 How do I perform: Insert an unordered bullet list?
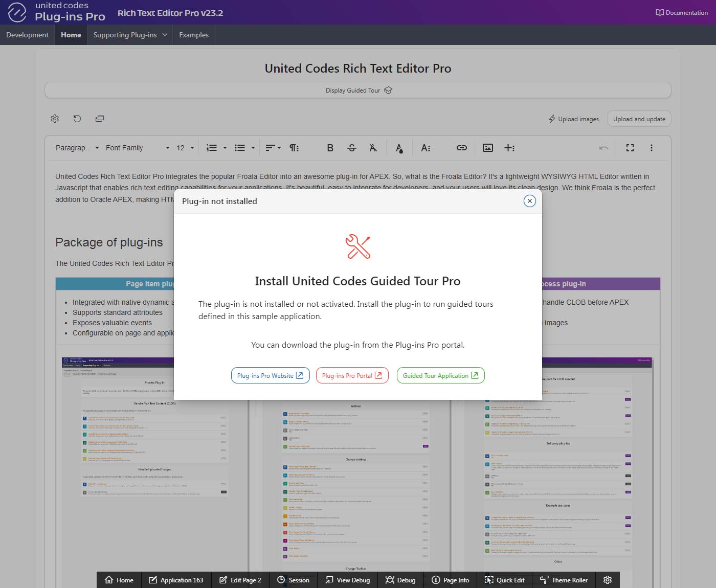(239, 148)
